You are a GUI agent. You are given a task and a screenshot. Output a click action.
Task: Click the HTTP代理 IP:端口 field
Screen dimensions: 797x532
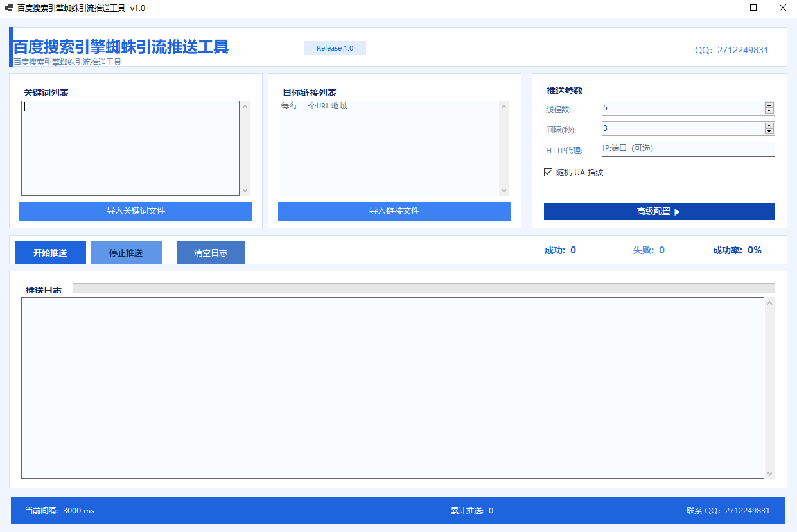[x=688, y=149]
